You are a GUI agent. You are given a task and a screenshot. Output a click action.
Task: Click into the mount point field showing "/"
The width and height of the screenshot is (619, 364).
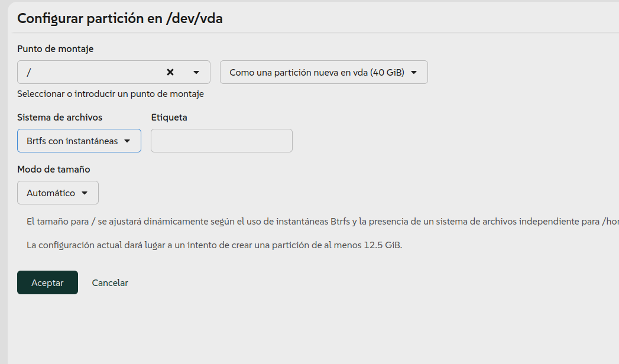point(89,72)
